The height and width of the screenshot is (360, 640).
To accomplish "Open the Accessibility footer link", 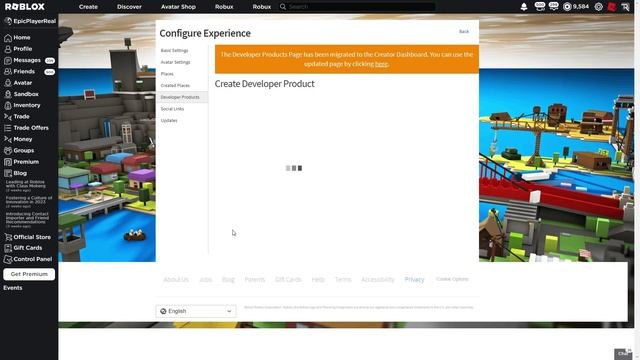I will point(378,280).
